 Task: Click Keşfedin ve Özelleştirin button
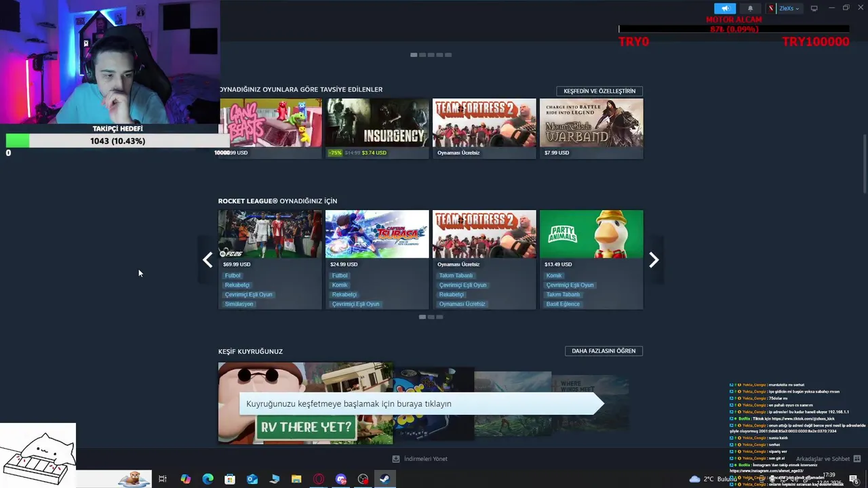tap(599, 91)
